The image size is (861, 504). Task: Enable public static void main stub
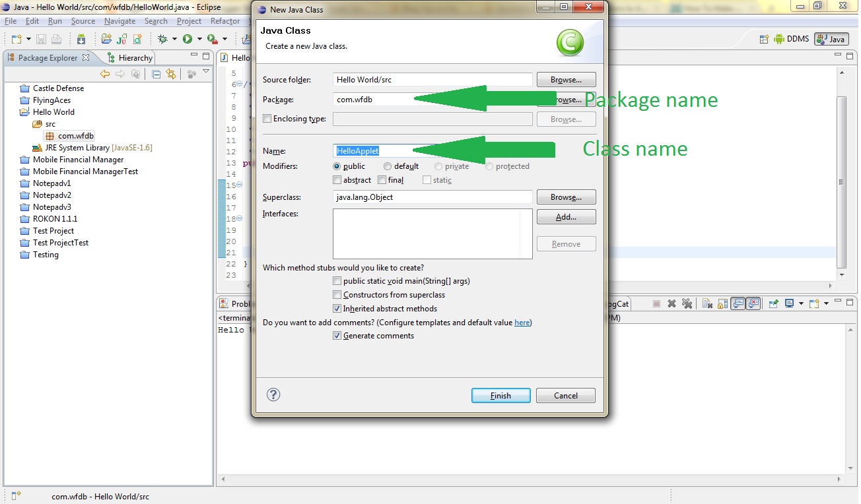click(x=337, y=281)
